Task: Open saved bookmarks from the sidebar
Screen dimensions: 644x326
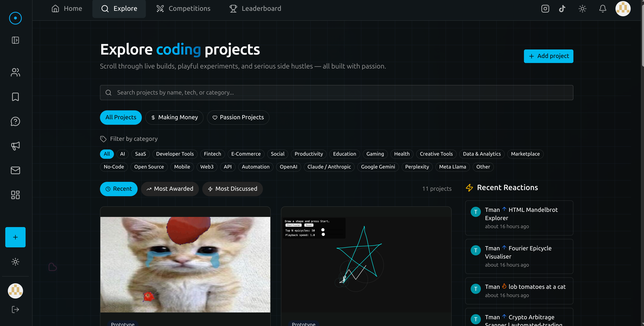Action: pyautogui.click(x=15, y=97)
